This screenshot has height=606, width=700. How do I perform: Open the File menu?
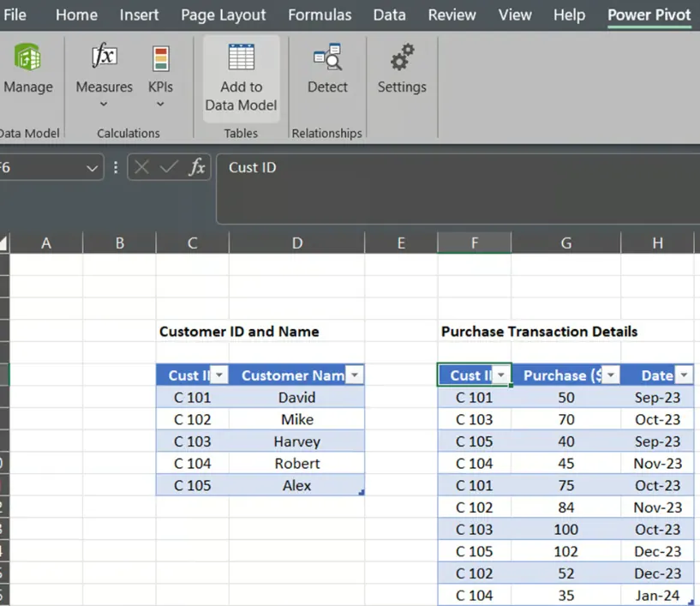[15, 15]
